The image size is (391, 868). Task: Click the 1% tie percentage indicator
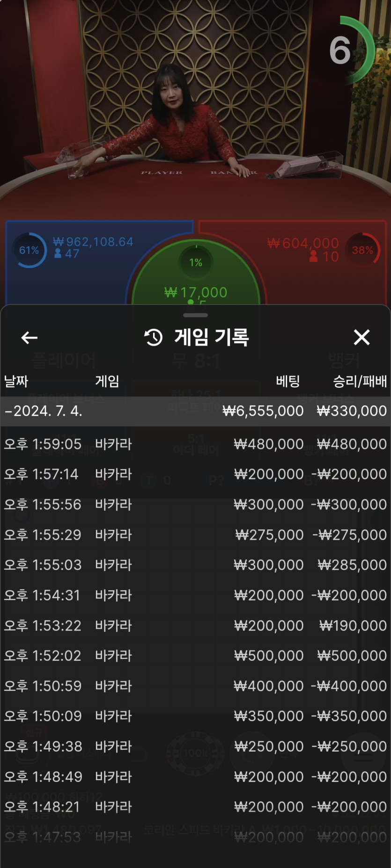(196, 262)
